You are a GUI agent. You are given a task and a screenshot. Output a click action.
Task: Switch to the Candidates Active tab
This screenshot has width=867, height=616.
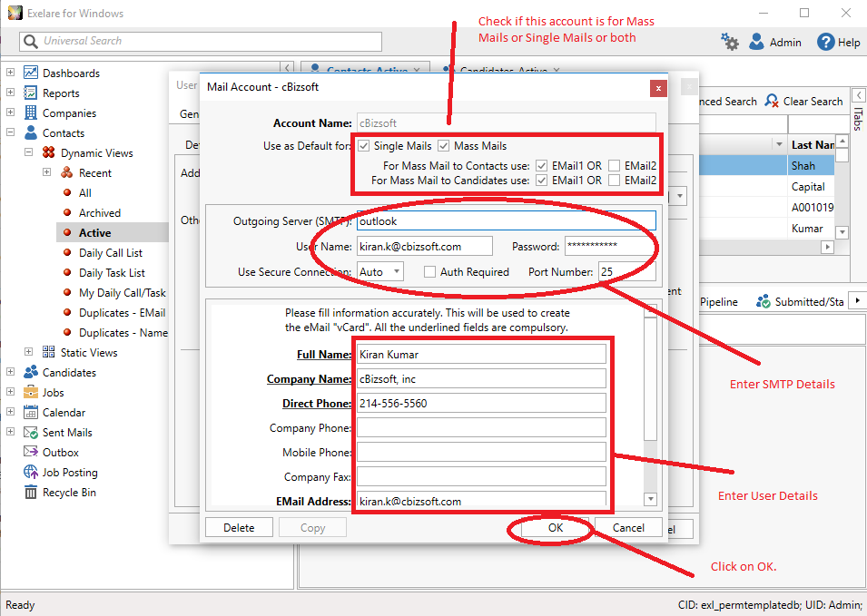(503, 69)
